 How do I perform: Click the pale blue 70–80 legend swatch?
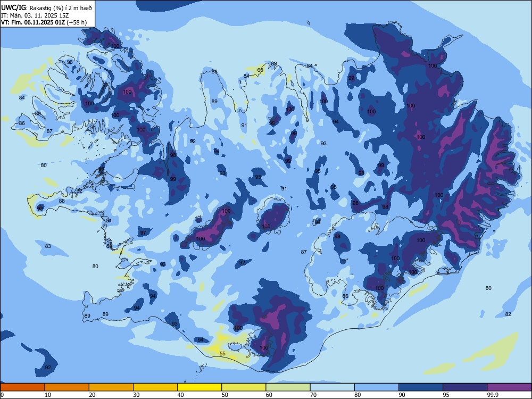tap(332, 387)
